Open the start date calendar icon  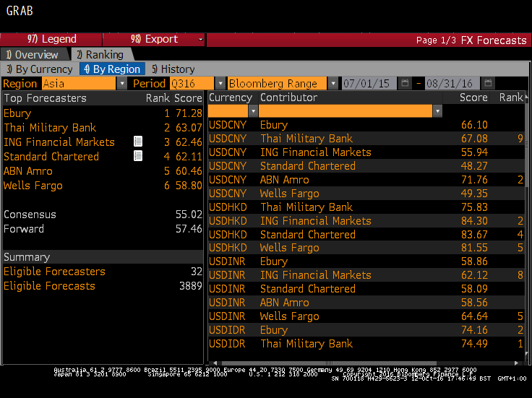405,83
